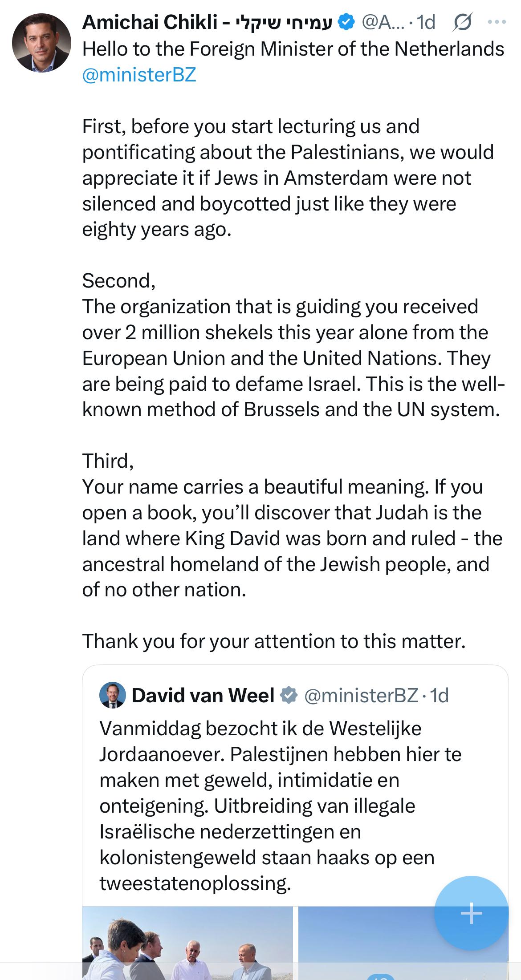Tap the David van Weel display name

(203, 695)
